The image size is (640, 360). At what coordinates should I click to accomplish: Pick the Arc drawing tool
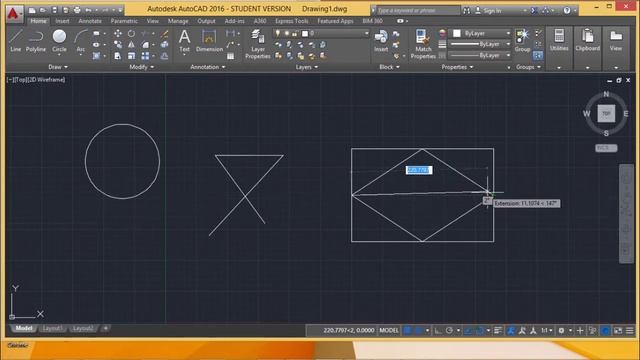(80, 40)
